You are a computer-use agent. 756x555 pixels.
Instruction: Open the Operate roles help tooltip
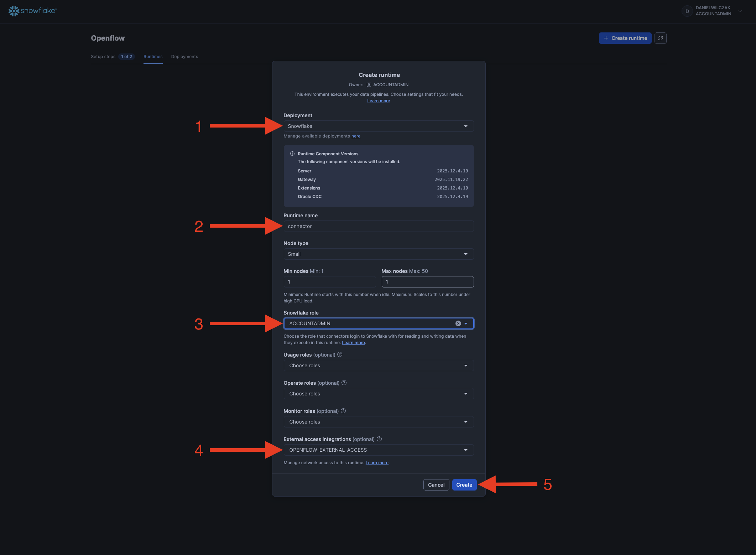pos(344,383)
